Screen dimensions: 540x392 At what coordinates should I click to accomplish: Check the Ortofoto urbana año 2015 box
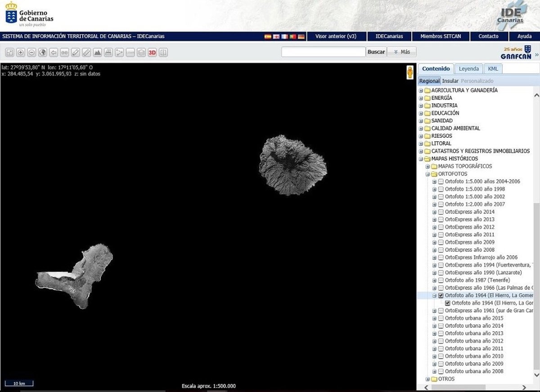click(441, 318)
